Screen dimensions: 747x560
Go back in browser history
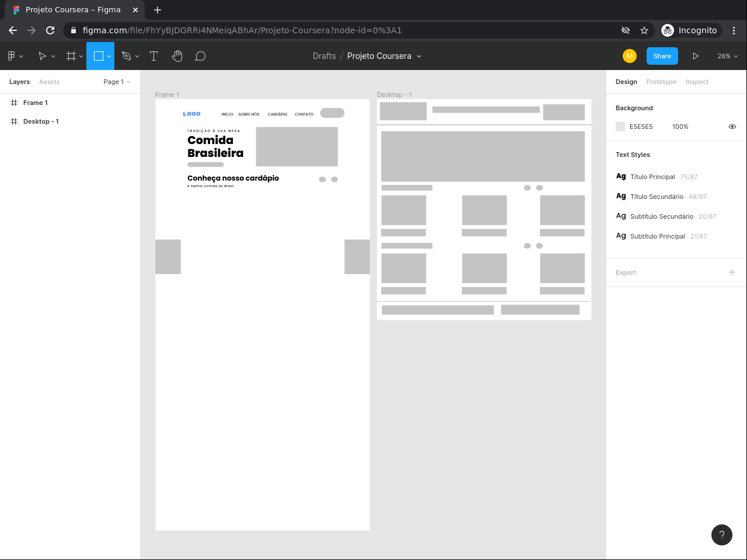13,30
